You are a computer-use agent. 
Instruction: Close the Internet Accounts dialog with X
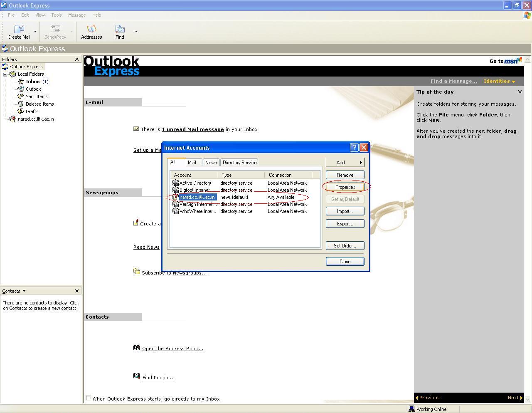coord(364,148)
